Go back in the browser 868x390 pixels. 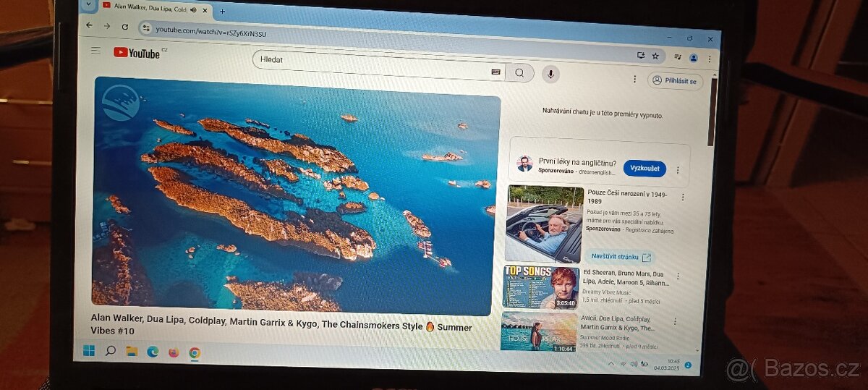89,25
